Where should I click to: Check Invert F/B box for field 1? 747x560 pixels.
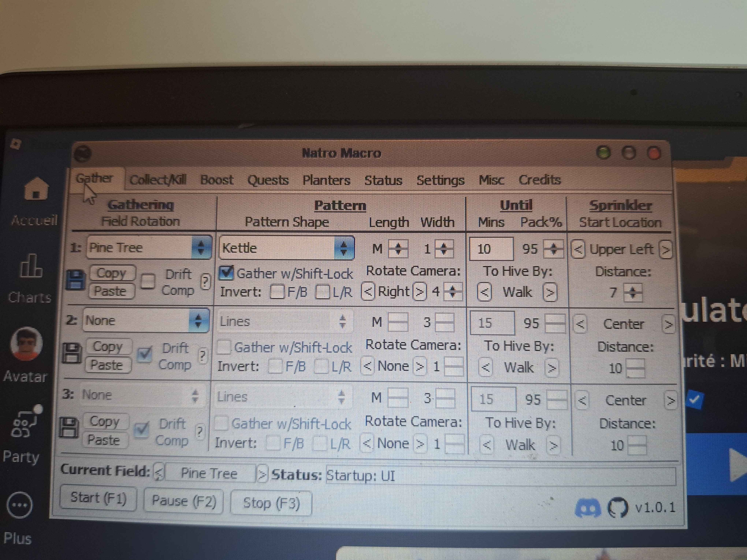click(x=277, y=292)
